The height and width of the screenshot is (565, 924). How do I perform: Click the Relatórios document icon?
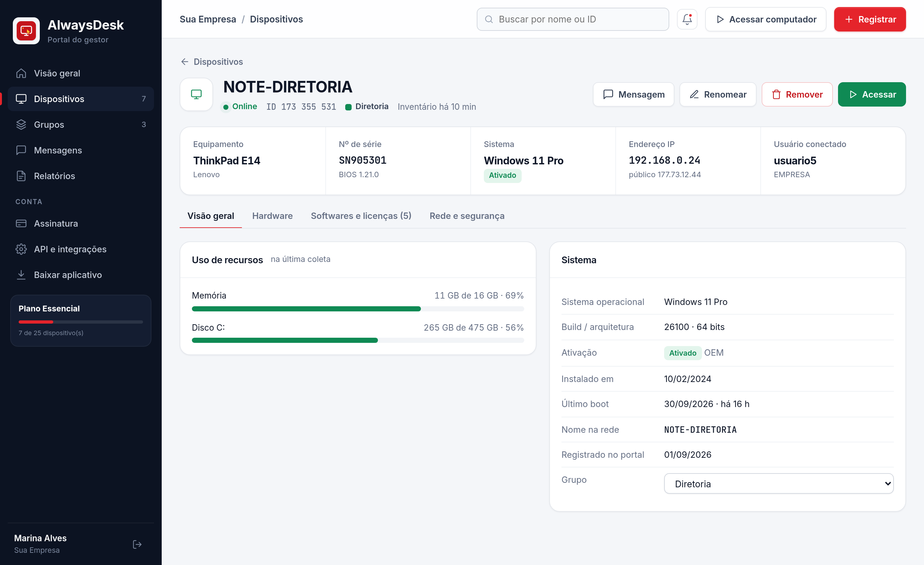pyautogui.click(x=21, y=176)
